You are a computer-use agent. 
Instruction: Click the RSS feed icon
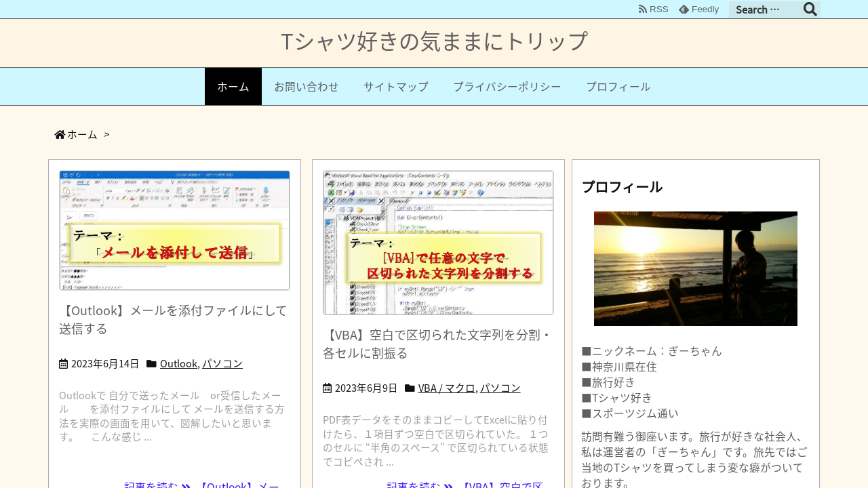coord(642,9)
